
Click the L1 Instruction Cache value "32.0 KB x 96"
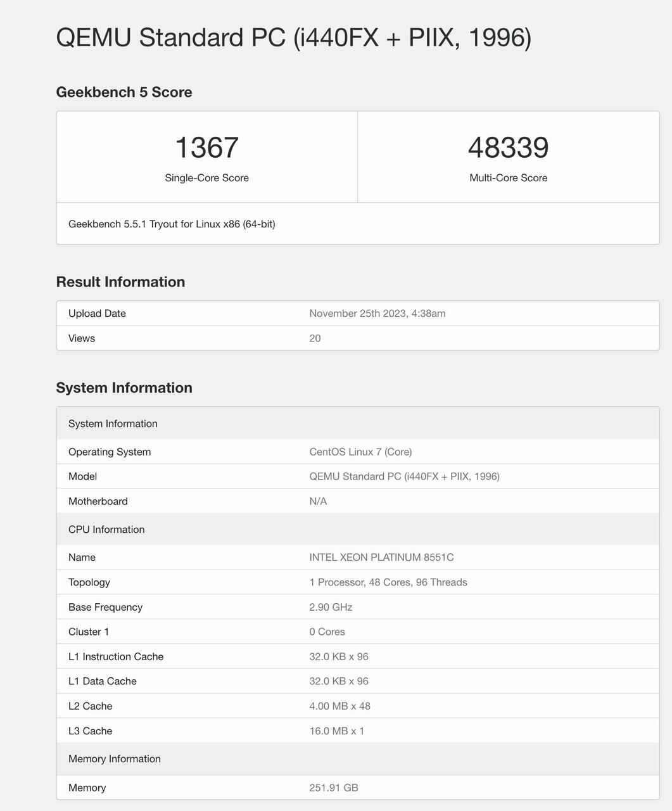pyautogui.click(x=339, y=656)
